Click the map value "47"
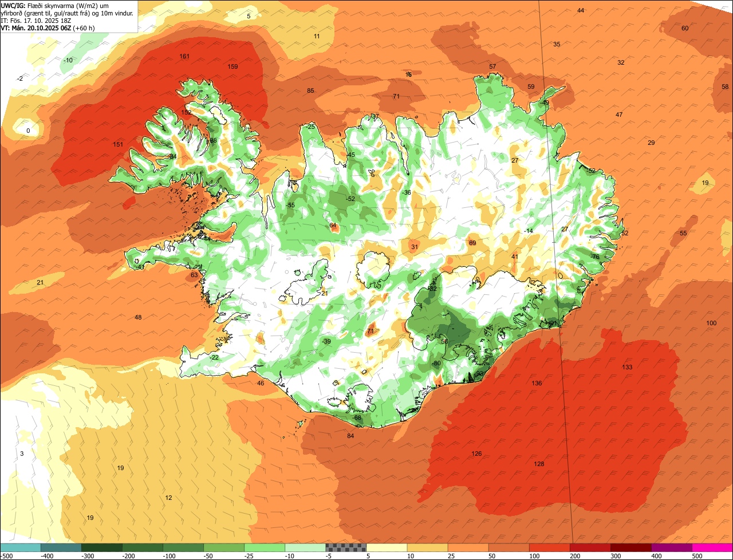This screenshot has width=733, height=560. [619, 115]
